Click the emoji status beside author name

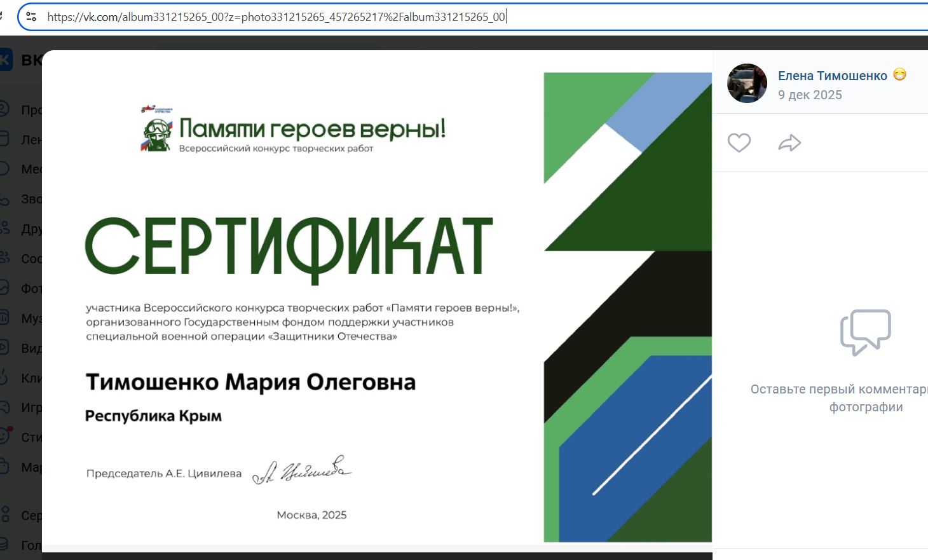(899, 75)
